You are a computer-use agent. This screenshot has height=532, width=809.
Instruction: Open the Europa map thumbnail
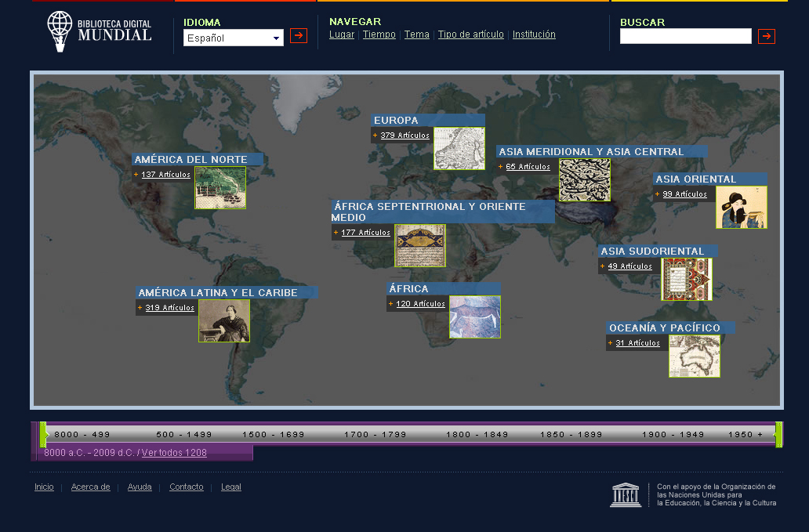coord(459,149)
